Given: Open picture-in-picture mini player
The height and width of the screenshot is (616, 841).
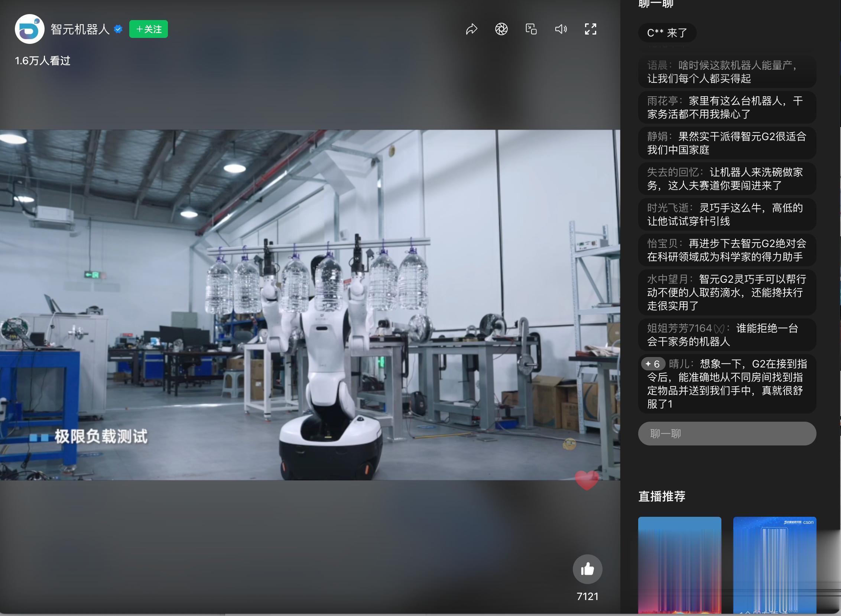Looking at the screenshot, I should 531,29.
